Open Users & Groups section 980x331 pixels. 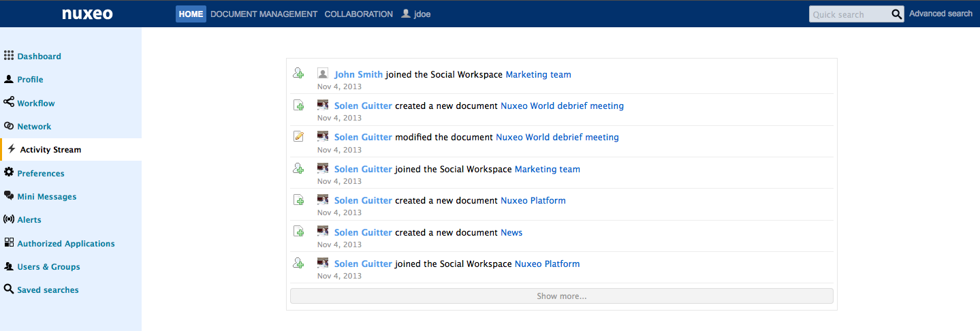(49, 267)
